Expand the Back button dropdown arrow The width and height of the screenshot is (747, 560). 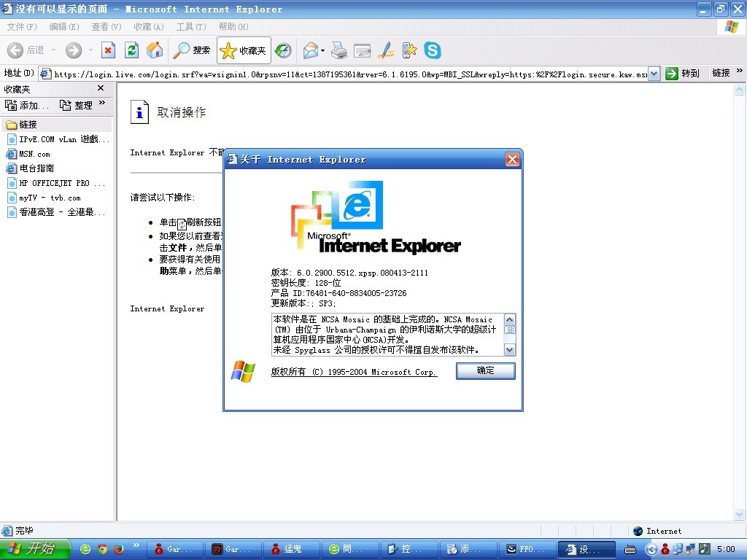coord(53,50)
